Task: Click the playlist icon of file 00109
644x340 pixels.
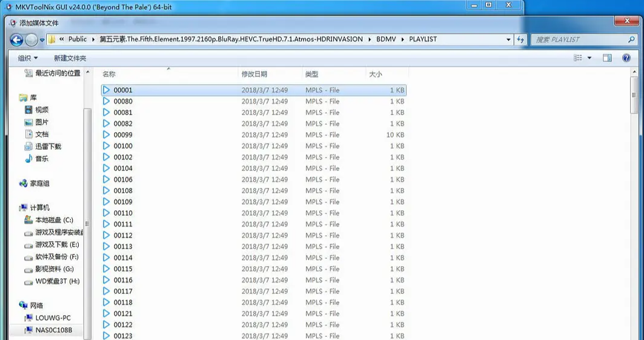Action: (x=107, y=202)
